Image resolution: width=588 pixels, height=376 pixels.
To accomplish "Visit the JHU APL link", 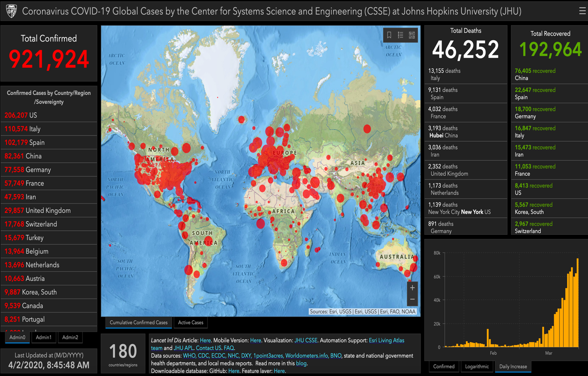I will [x=183, y=348].
